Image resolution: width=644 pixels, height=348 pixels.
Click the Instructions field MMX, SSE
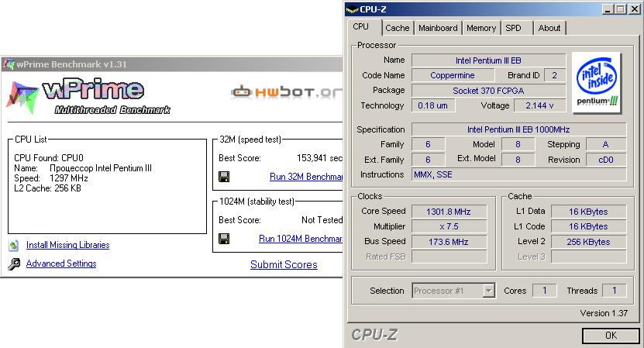click(518, 174)
